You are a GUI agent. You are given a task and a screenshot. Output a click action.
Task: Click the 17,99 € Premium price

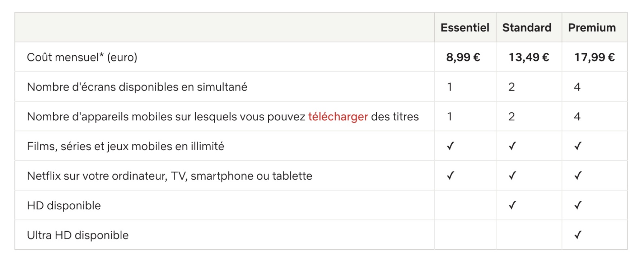pyautogui.click(x=594, y=57)
